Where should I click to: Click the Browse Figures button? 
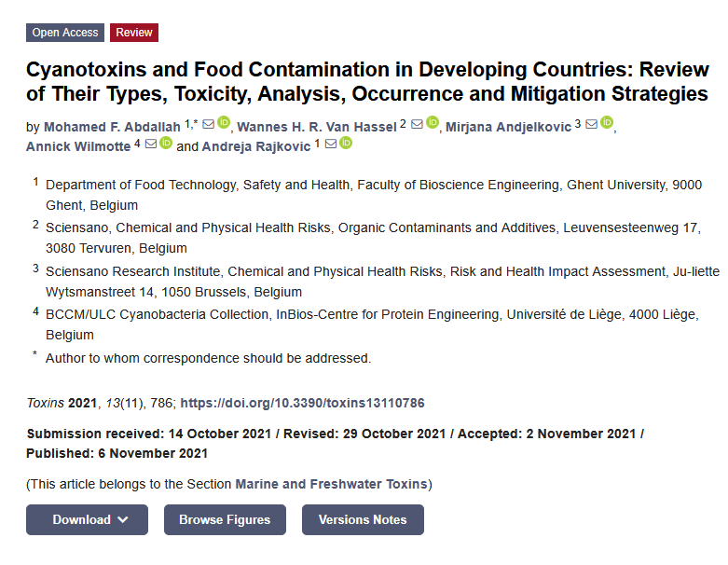pyautogui.click(x=225, y=520)
